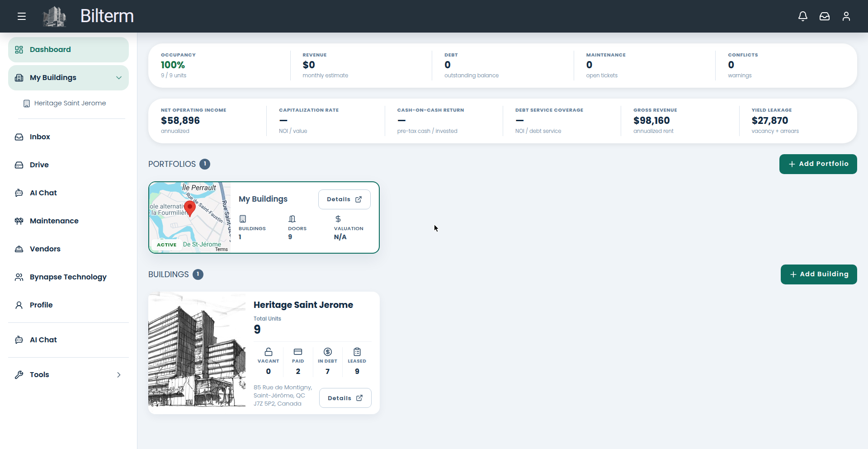Click the Paid card icon
The image size is (868, 449).
tap(298, 352)
